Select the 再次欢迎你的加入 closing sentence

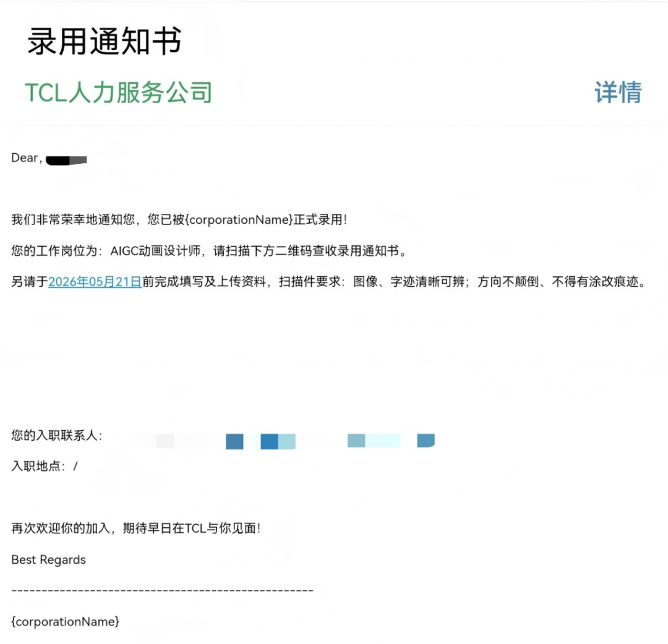[136, 528]
